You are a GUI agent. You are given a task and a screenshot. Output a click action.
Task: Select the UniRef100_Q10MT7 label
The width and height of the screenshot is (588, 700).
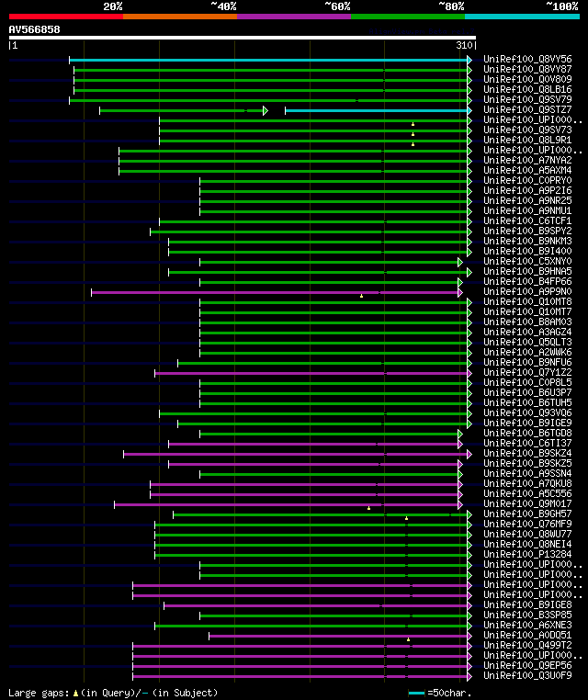tap(527, 312)
